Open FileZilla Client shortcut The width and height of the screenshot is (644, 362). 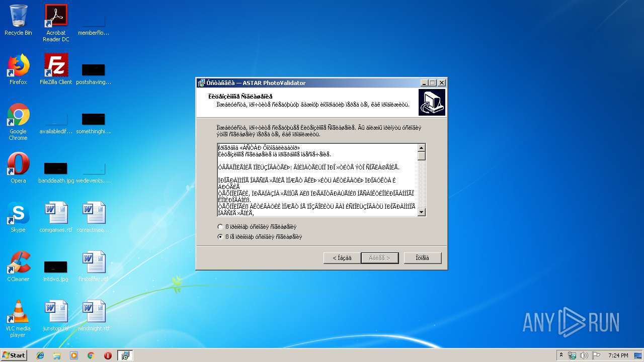coord(56,69)
